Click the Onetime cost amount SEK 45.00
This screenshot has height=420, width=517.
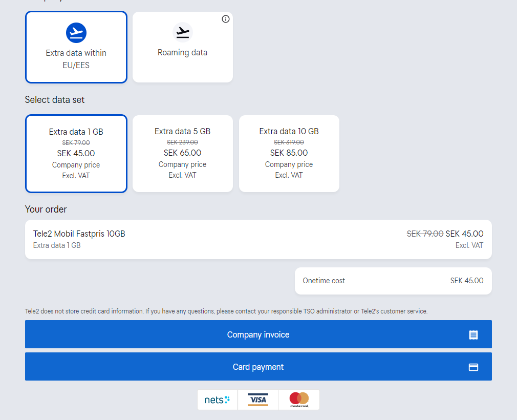coord(467,281)
